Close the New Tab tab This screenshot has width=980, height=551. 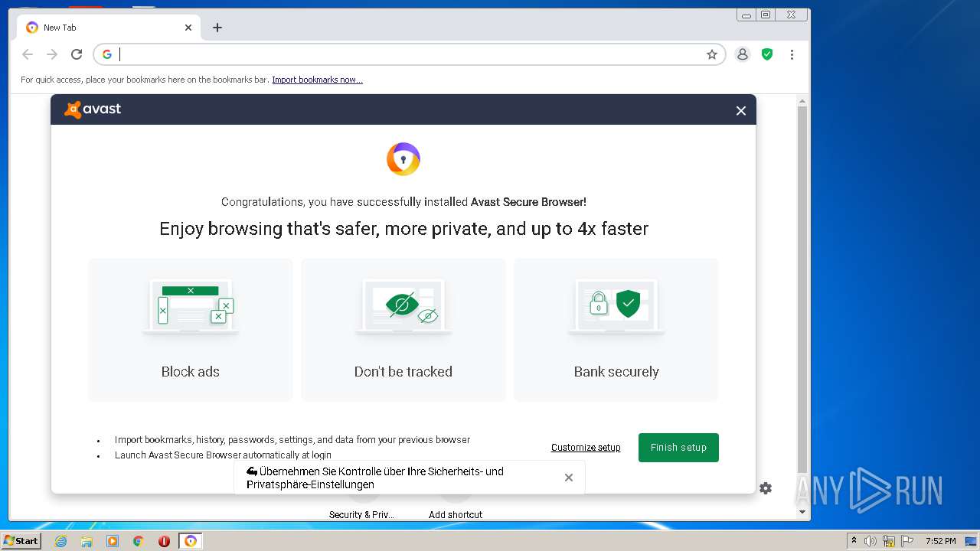click(188, 28)
